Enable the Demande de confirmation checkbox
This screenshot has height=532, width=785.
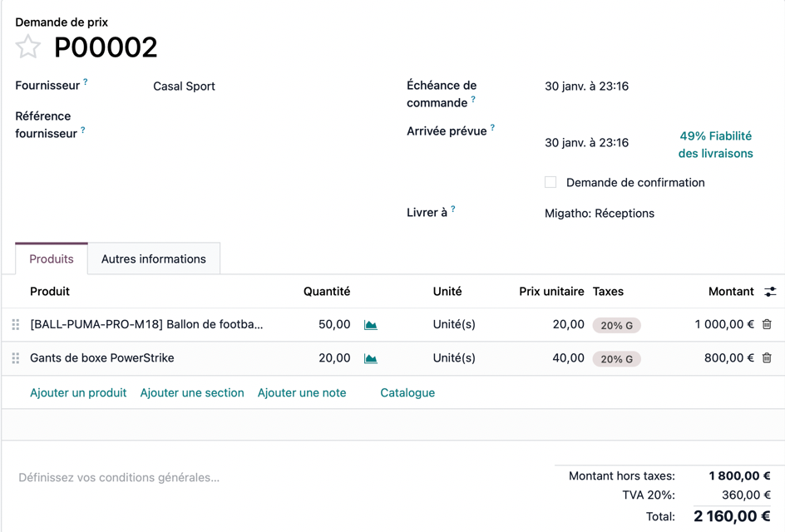coord(550,182)
